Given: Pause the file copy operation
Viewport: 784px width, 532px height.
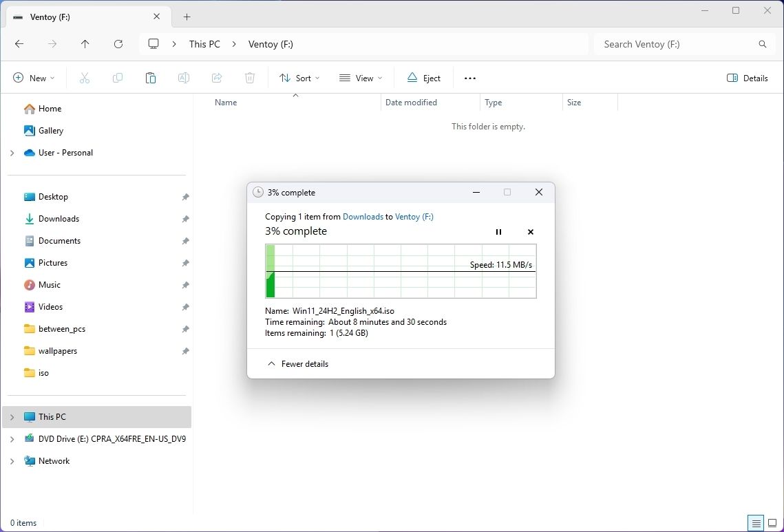Looking at the screenshot, I should [x=498, y=232].
